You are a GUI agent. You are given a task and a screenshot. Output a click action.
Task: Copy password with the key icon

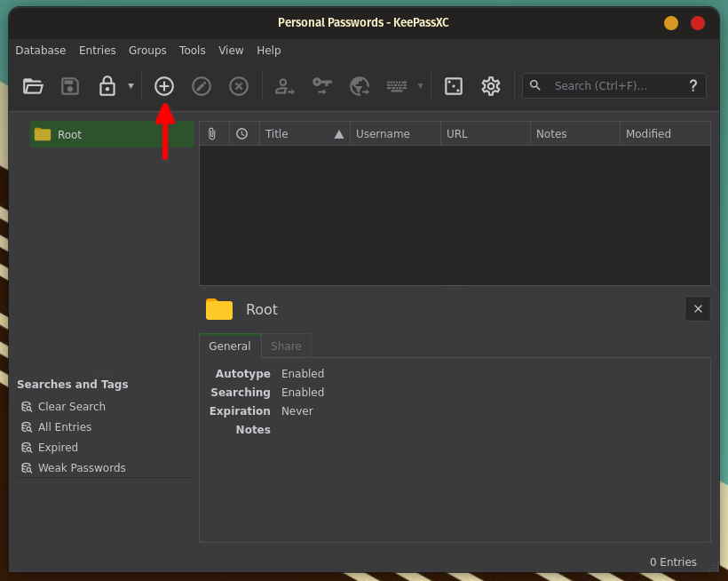point(321,86)
